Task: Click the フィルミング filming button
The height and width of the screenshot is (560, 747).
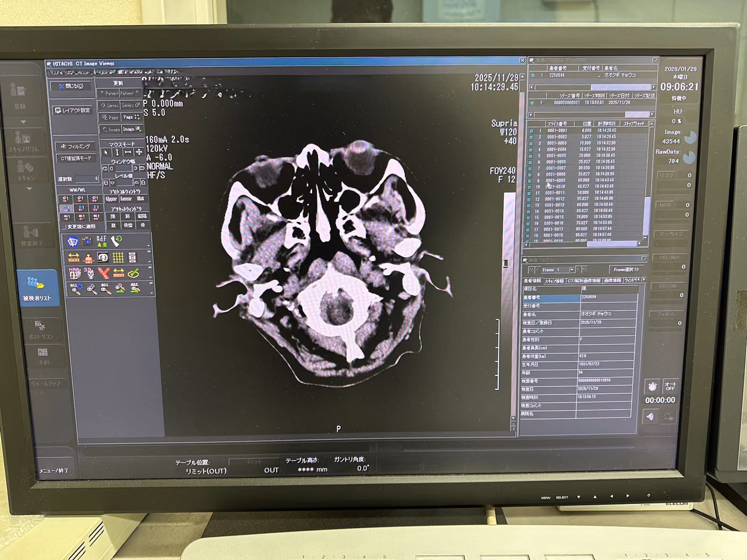Action: 75,146
